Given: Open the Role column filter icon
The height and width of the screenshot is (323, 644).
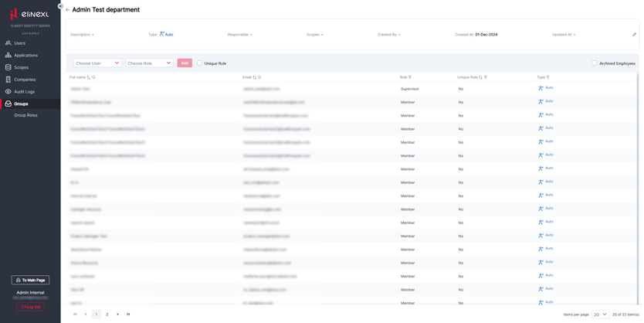Looking at the screenshot, I should pos(410,77).
